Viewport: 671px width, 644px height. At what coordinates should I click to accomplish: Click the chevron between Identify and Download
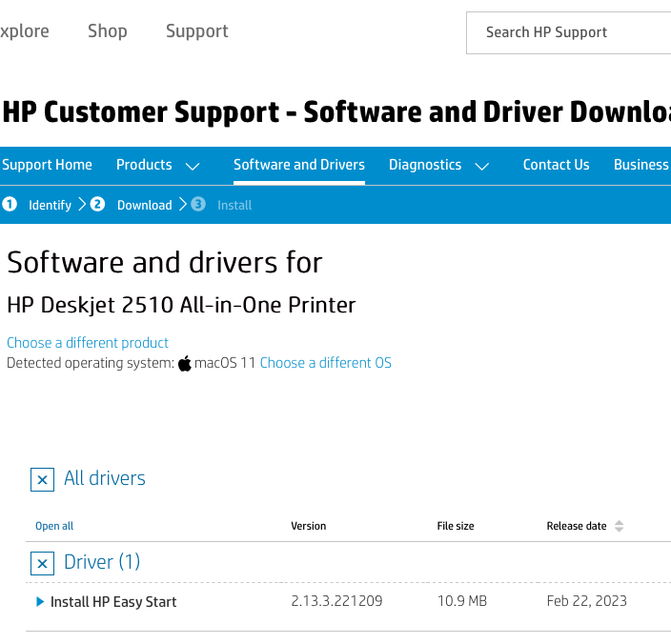82,205
